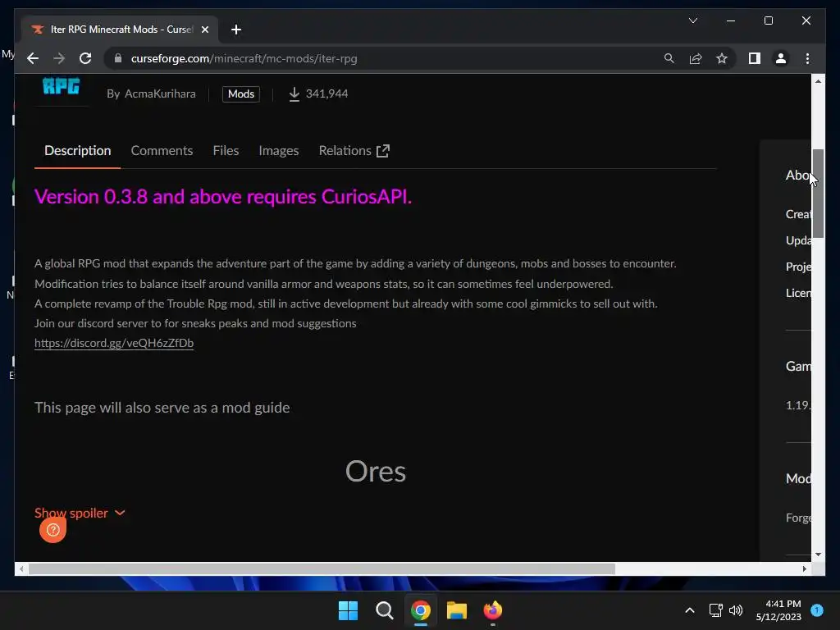View site security lock info
The width and height of the screenshot is (840, 630).
(118, 58)
